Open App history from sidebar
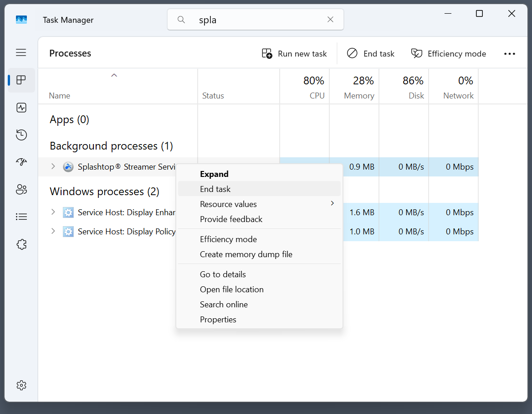The image size is (532, 414). 21,135
